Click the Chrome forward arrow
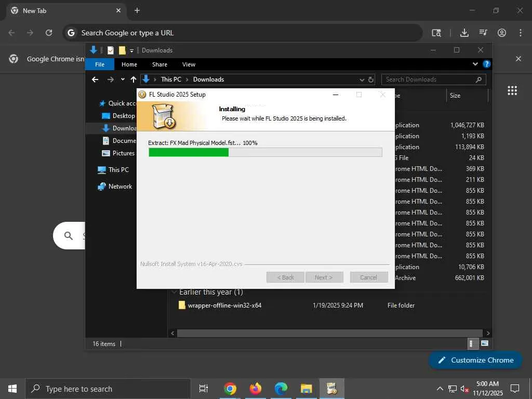 30,33
